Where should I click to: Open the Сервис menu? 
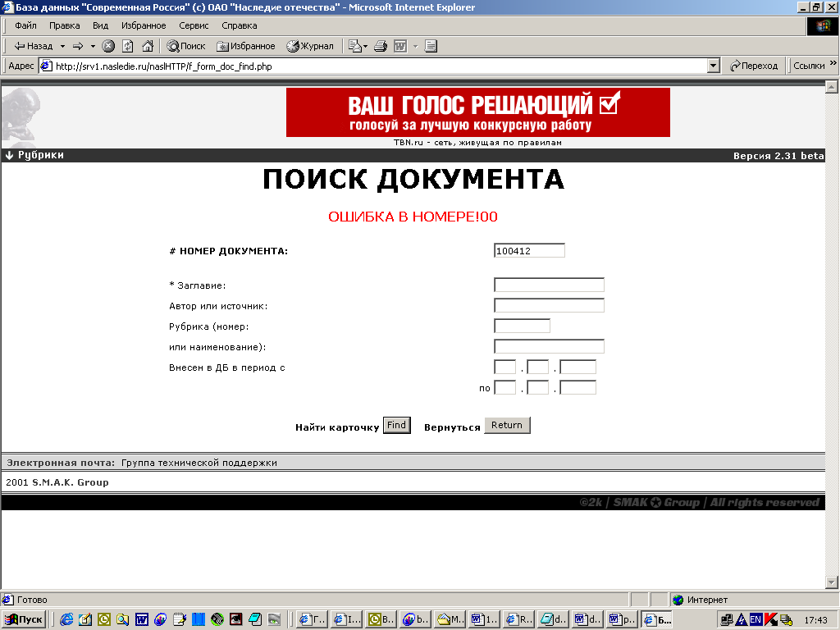pyautogui.click(x=194, y=25)
